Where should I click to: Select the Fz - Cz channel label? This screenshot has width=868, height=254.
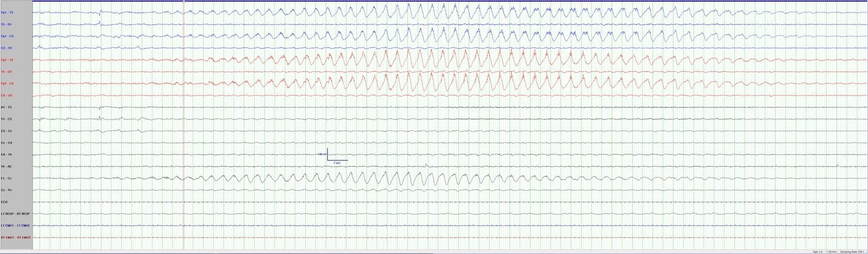[6, 178]
